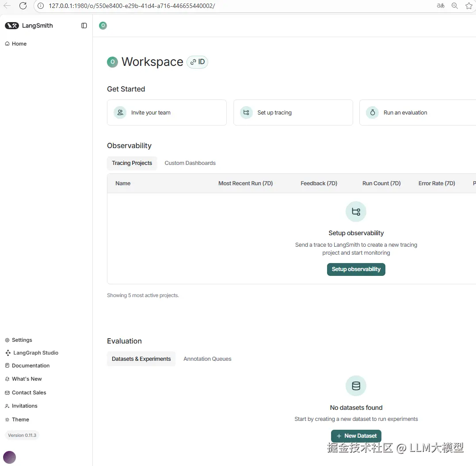Screen dimensions: 476x466
Task: Copy the workspace ID link badge
Action: coord(197,62)
